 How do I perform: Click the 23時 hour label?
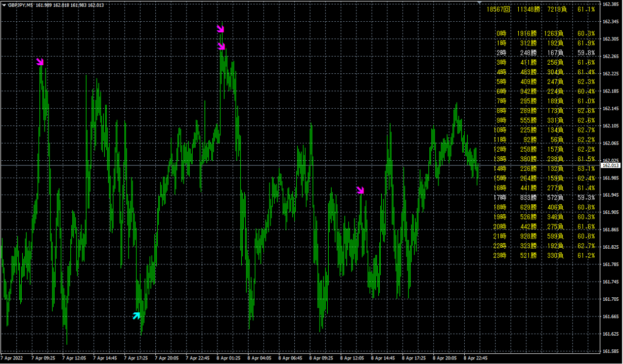[499, 256]
